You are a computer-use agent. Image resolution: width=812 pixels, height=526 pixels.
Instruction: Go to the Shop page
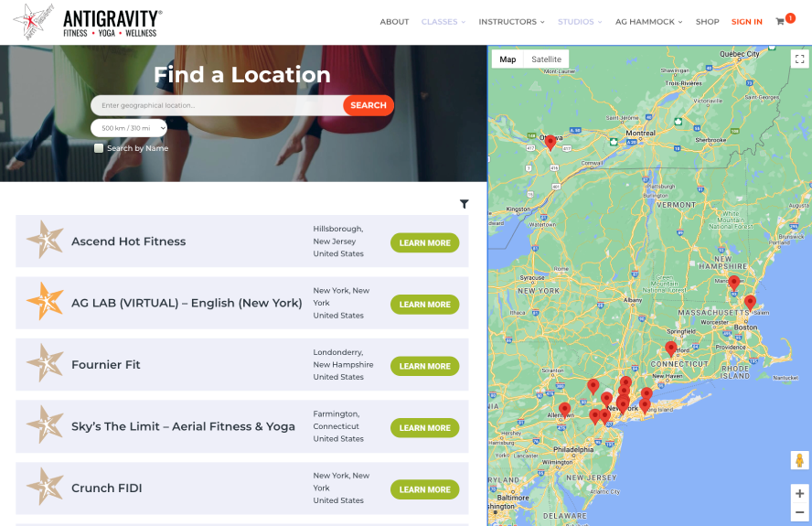[x=707, y=22]
